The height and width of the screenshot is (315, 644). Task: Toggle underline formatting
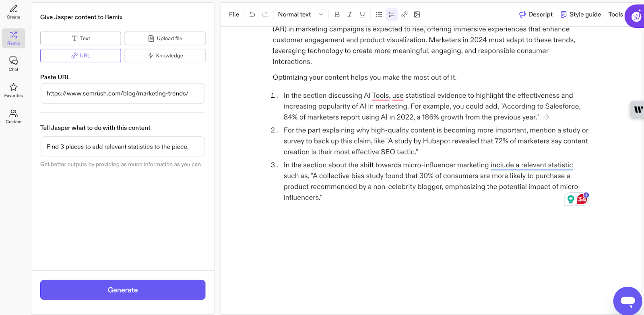click(x=362, y=14)
